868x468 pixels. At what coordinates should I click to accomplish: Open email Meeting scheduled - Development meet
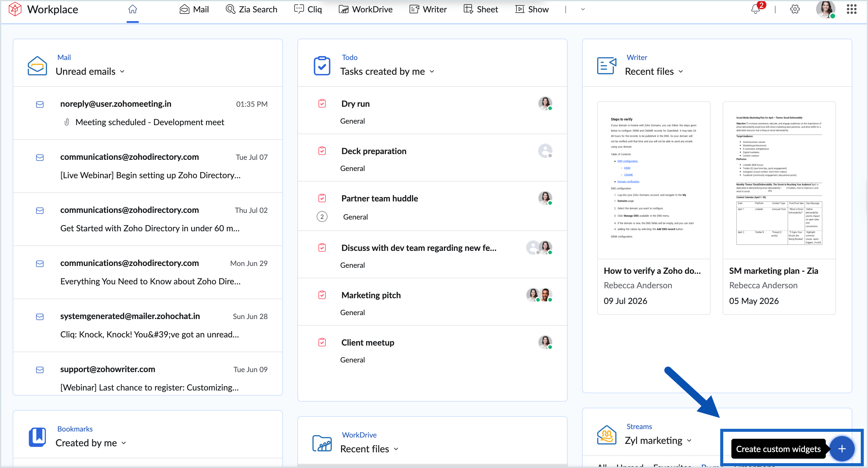tap(147, 113)
